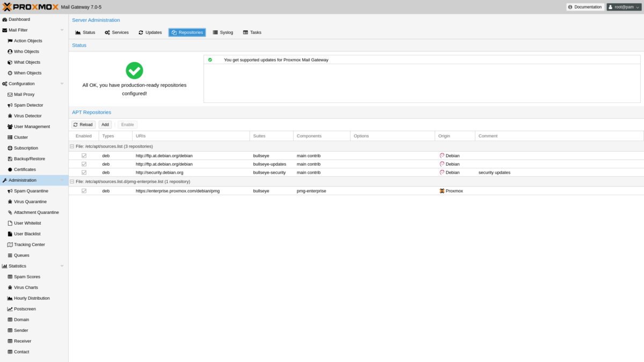Image resolution: width=644 pixels, height=362 pixels.
Task: Click Reload to refresh repositories
Action: coord(83,124)
